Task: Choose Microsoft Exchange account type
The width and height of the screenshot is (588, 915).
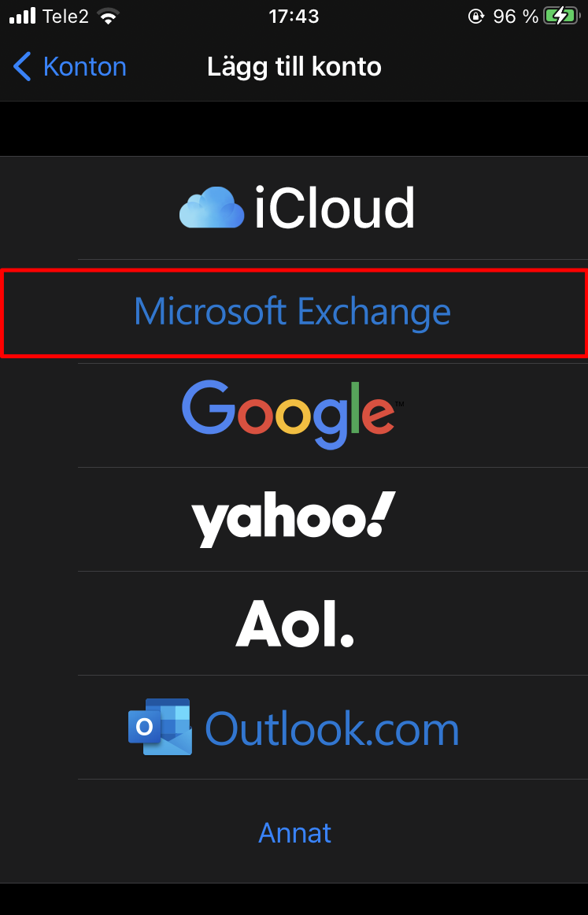Action: click(293, 313)
